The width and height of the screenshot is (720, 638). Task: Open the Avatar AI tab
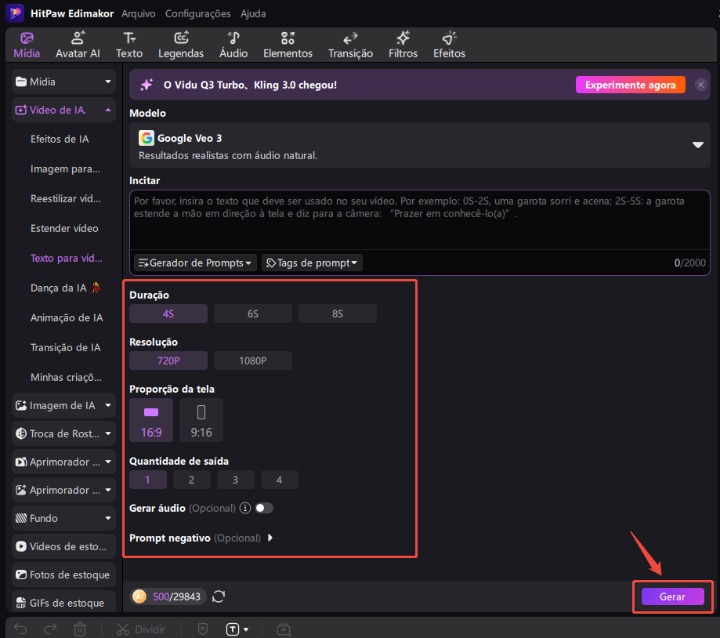click(78, 45)
